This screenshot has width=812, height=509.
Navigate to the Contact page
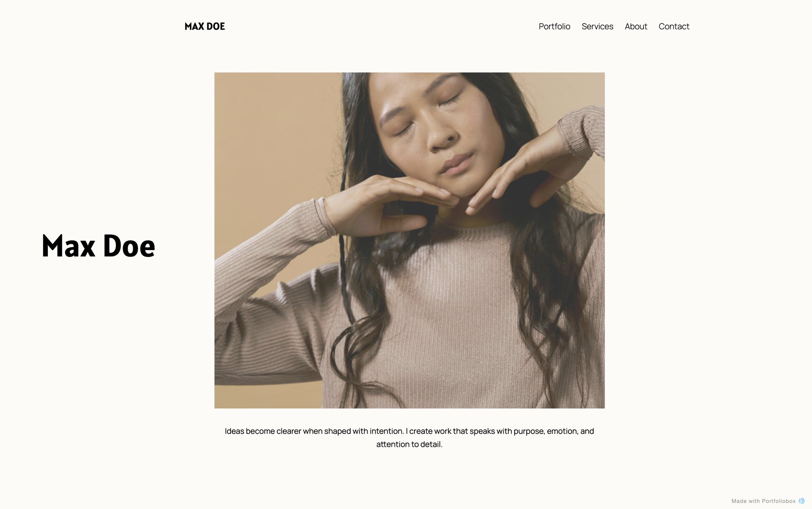point(674,26)
